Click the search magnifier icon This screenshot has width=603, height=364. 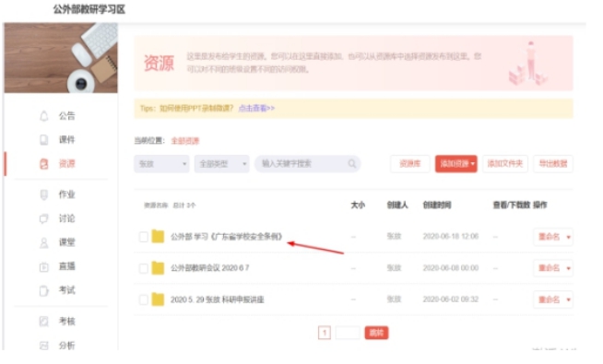pyautogui.click(x=352, y=164)
